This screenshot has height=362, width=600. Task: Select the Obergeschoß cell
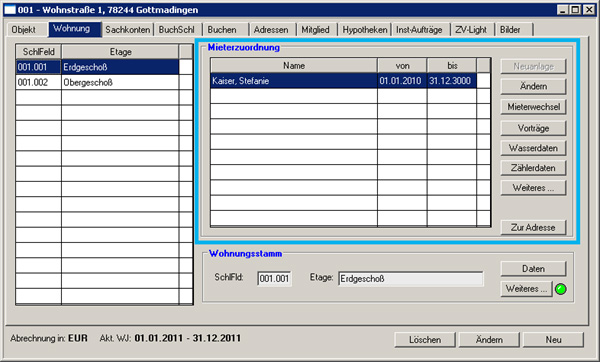point(120,82)
